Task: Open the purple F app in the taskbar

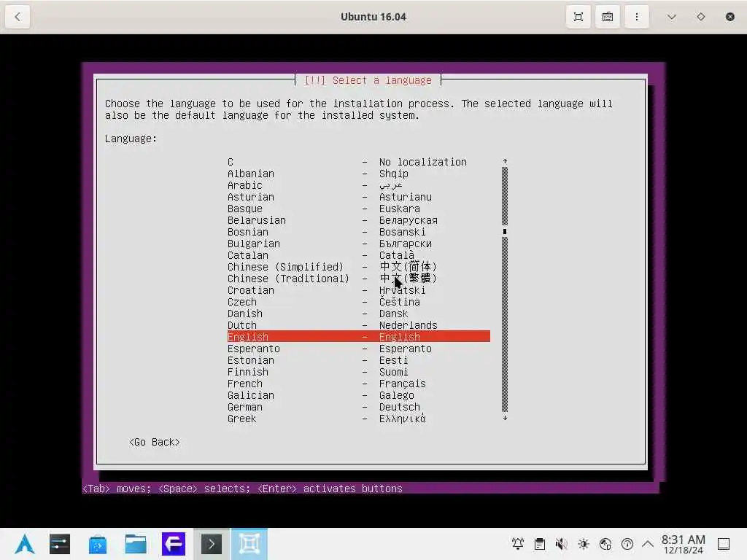Action: pyautogui.click(x=174, y=544)
